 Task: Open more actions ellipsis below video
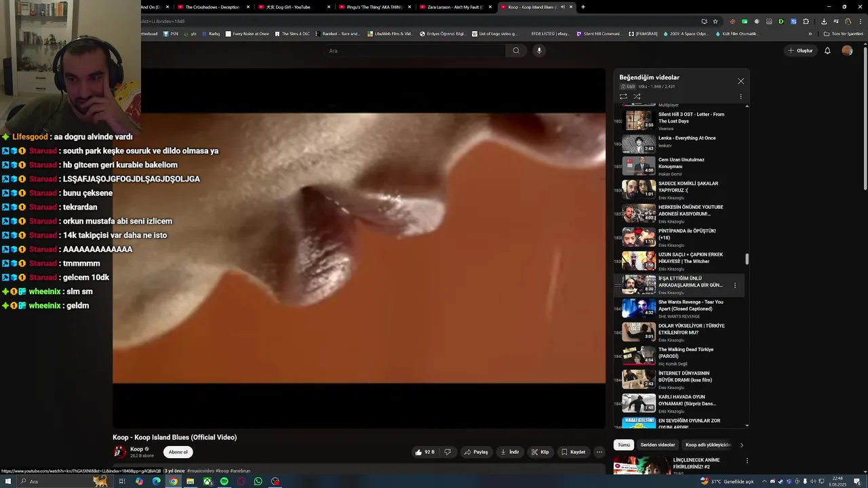[x=599, y=452]
